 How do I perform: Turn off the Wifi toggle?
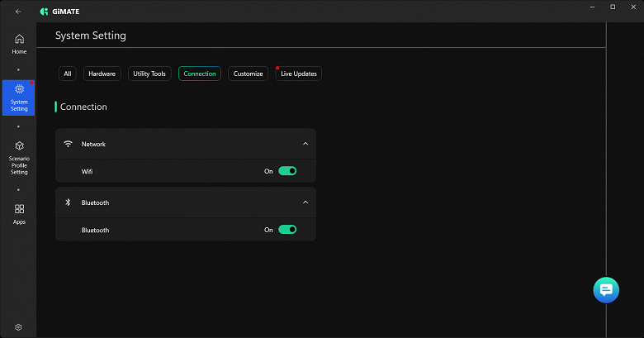coord(286,171)
